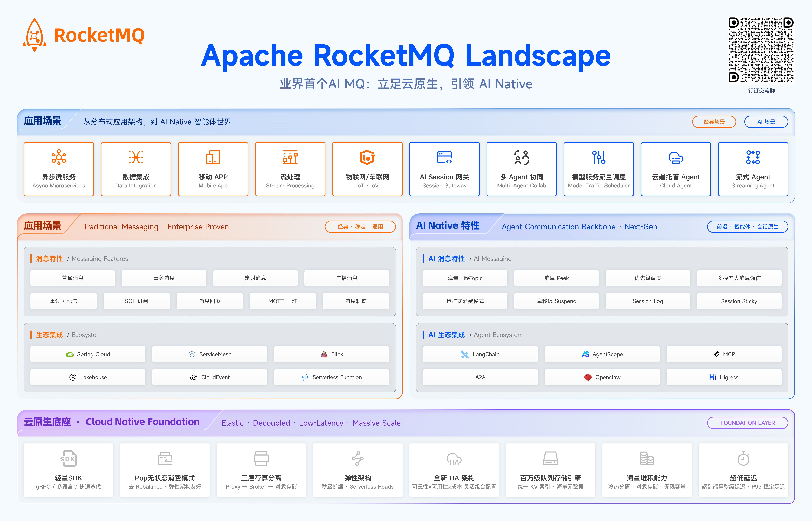Click the 抢占式消费模式 feature box
The width and height of the screenshot is (812, 521).
click(465, 301)
